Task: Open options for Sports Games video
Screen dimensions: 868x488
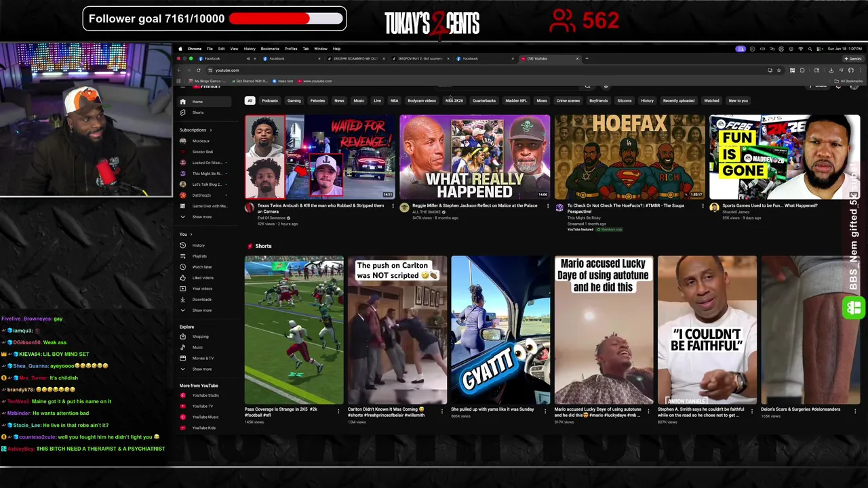Action: coord(857,206)
